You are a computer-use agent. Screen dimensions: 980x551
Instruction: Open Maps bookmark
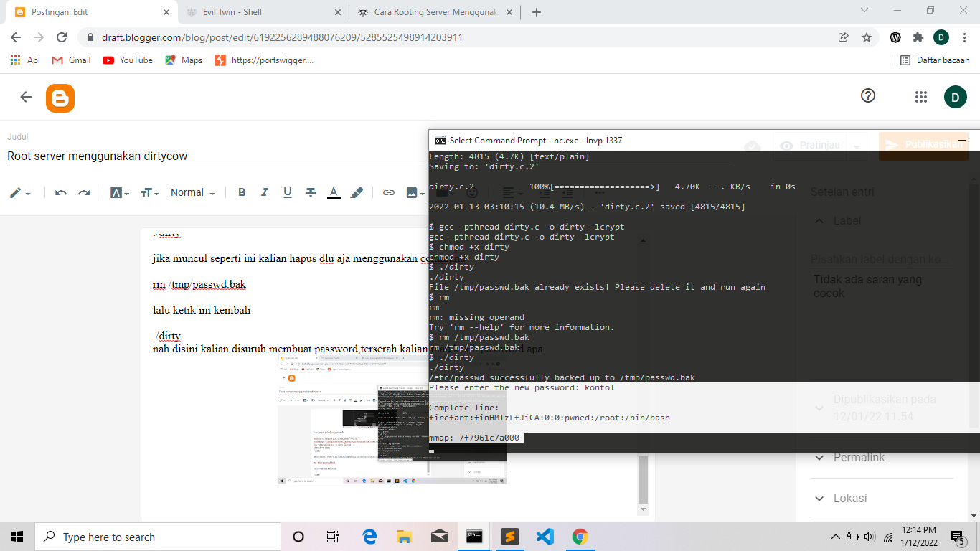(184, 60)
